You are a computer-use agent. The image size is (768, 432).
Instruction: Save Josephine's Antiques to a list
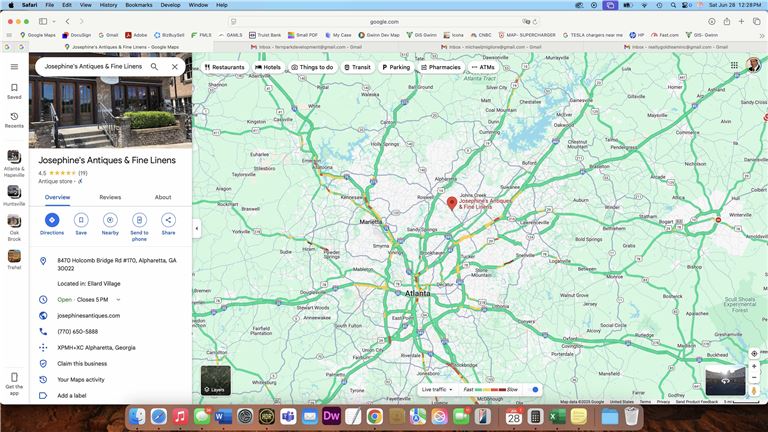(81, 224)
